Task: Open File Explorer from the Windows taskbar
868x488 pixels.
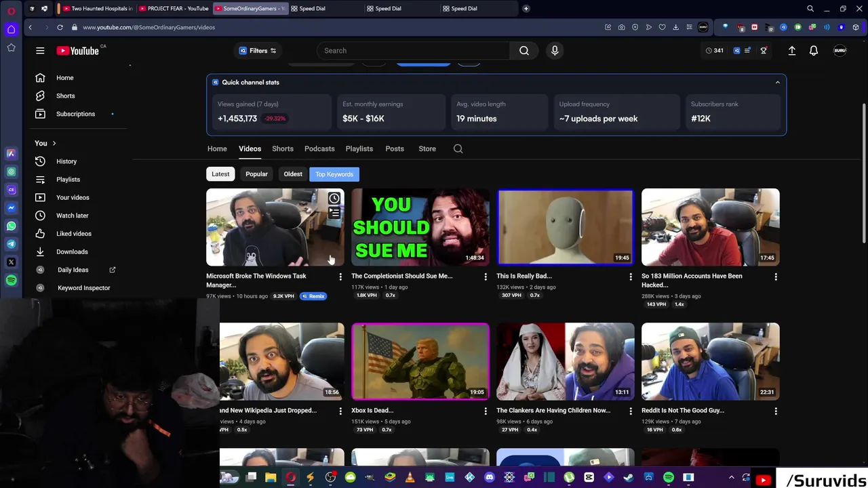Action: point(271,478)
